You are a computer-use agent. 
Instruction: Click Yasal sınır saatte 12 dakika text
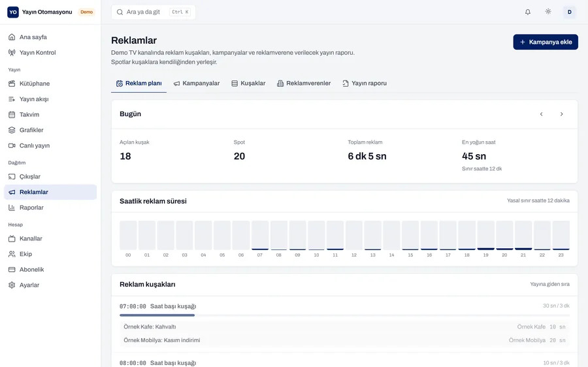pyautogui.click(x=538, y=200)
